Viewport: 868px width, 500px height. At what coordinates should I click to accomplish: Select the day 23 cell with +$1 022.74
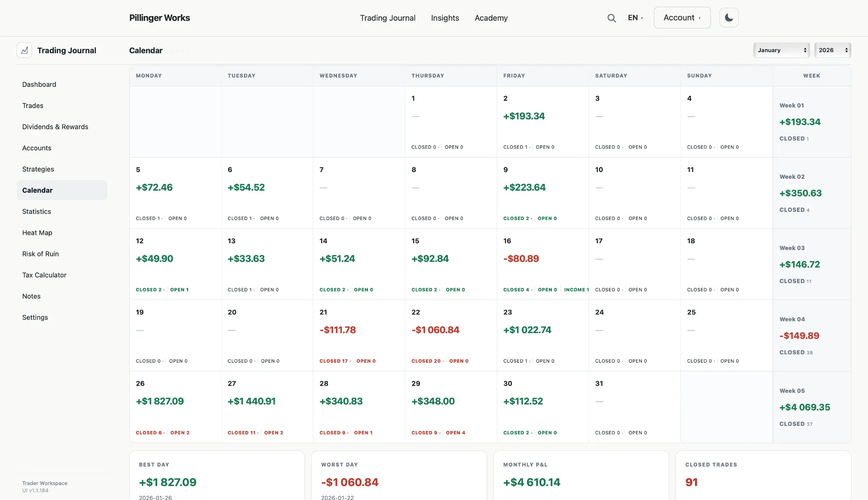click(x=542, y=336)
